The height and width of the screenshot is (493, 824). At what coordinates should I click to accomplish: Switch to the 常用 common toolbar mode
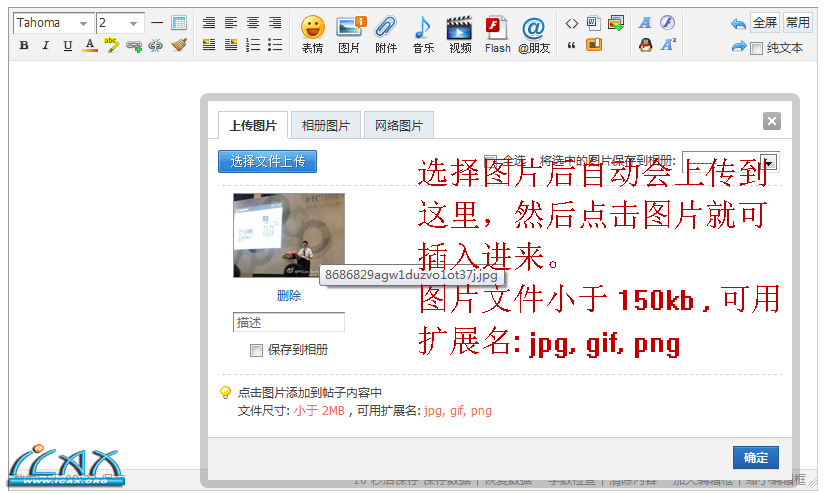797,23
